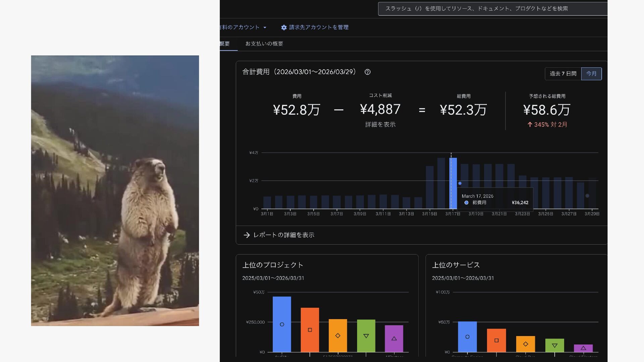Switch to the 概要 tab

pyautogui.click(x=225, y=44)
